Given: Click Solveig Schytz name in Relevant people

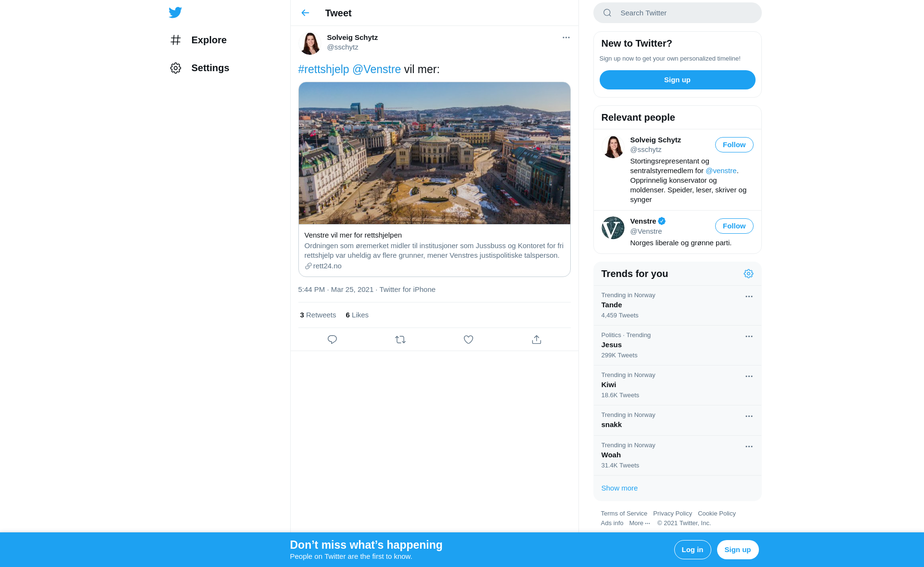Looking at the screenshot, I should (655, 140).
